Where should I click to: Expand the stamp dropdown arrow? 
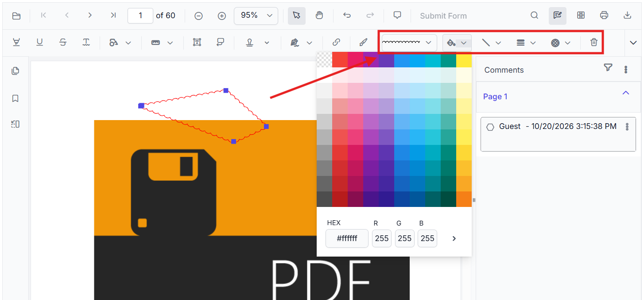pos(267,43)
